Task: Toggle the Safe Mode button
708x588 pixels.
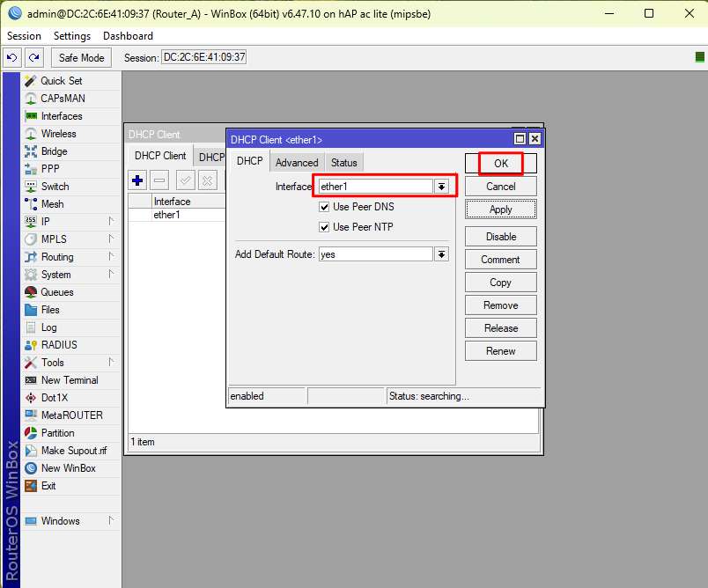Action: [x=81, y=57]
